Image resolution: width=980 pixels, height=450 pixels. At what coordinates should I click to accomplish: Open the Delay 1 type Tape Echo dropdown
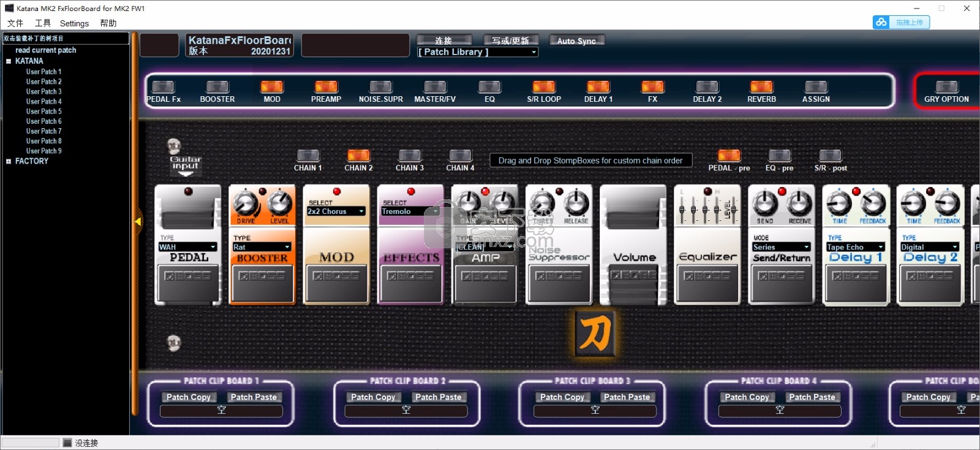(856, 247)
